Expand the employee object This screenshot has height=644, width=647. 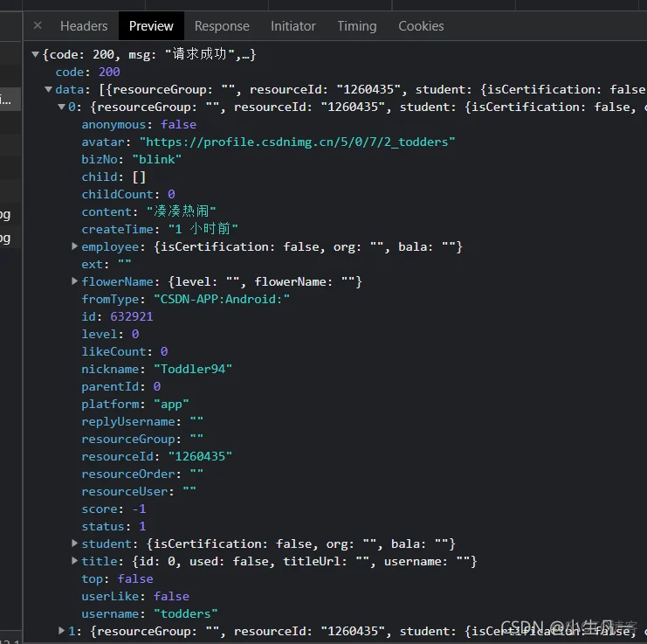click(x=74, y=246)
